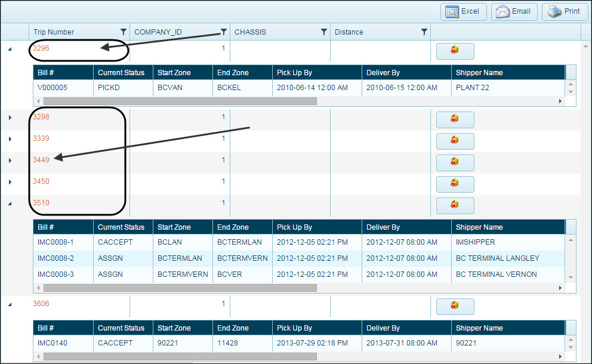Collapse the trip 3510 row
This screenshot has width=592, height=364.
tap(10, 203)
